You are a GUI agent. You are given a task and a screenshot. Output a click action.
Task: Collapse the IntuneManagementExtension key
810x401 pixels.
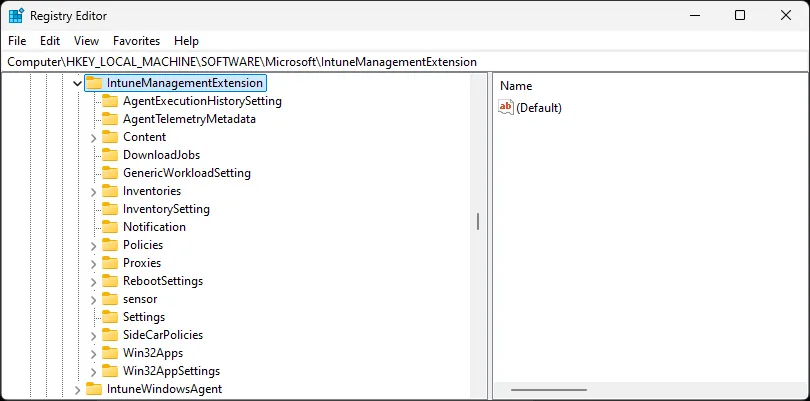pos(77,83)
